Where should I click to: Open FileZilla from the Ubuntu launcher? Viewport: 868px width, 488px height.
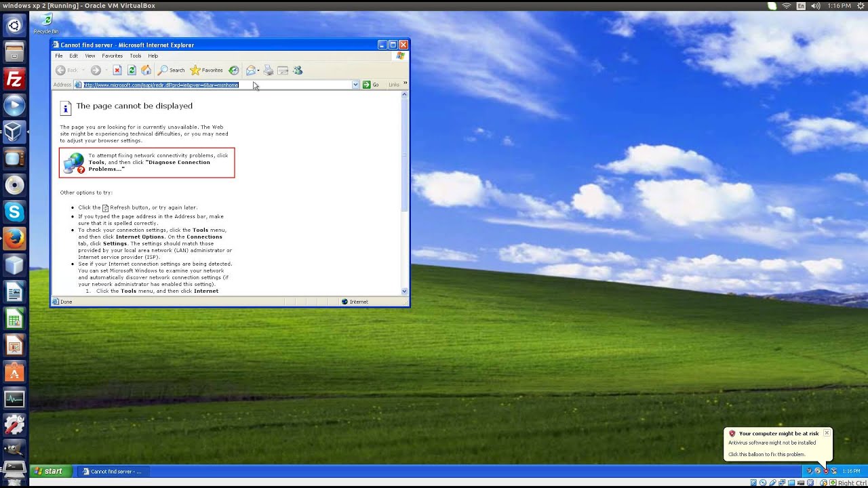pos(14,79)
